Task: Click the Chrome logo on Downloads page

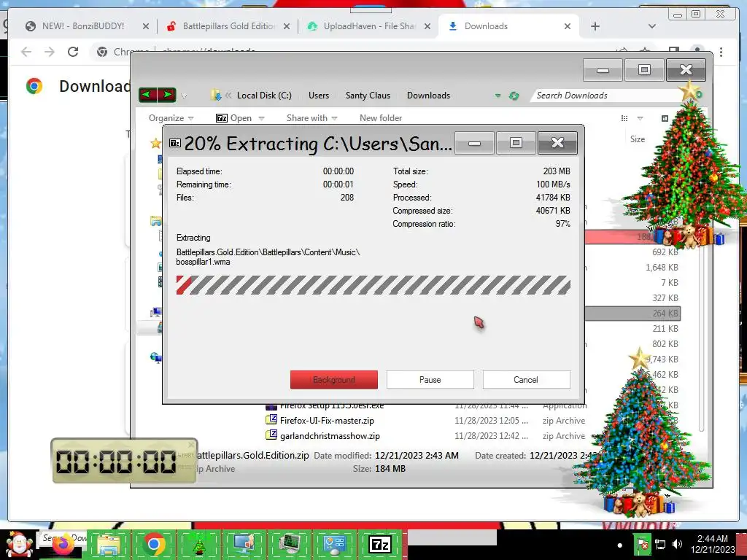Action: 34,86
